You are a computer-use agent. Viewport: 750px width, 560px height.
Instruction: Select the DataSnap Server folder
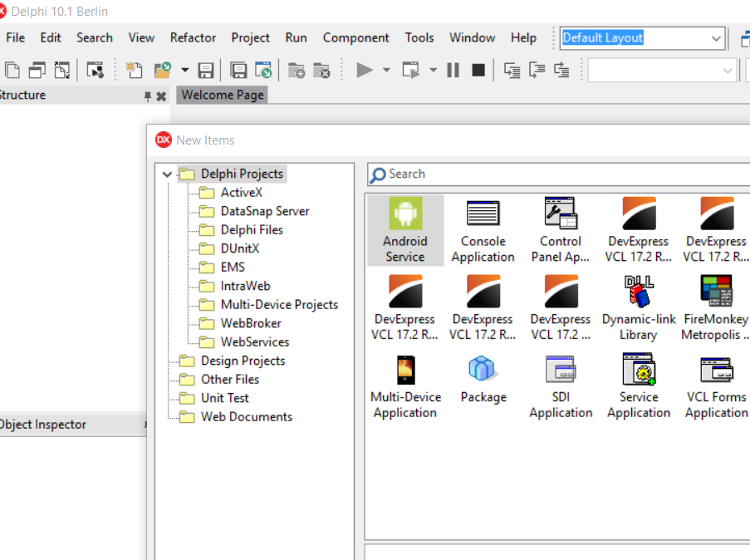264,211
